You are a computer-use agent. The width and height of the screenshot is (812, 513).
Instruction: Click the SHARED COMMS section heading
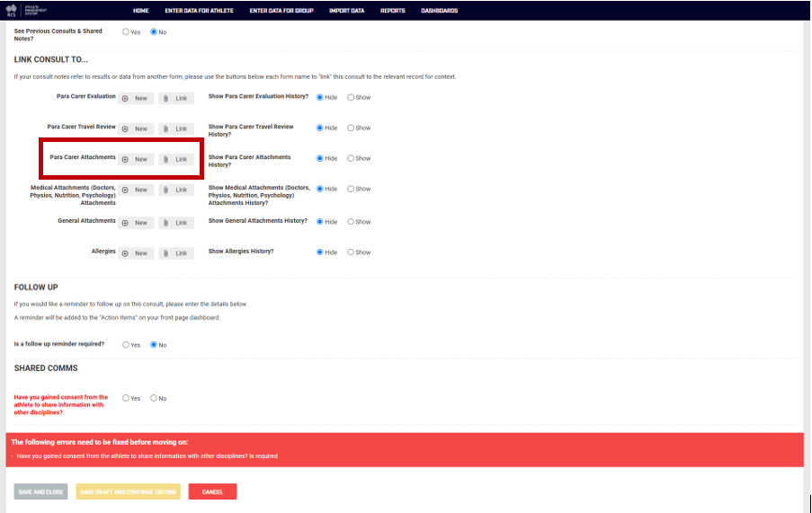click(46, 368)
